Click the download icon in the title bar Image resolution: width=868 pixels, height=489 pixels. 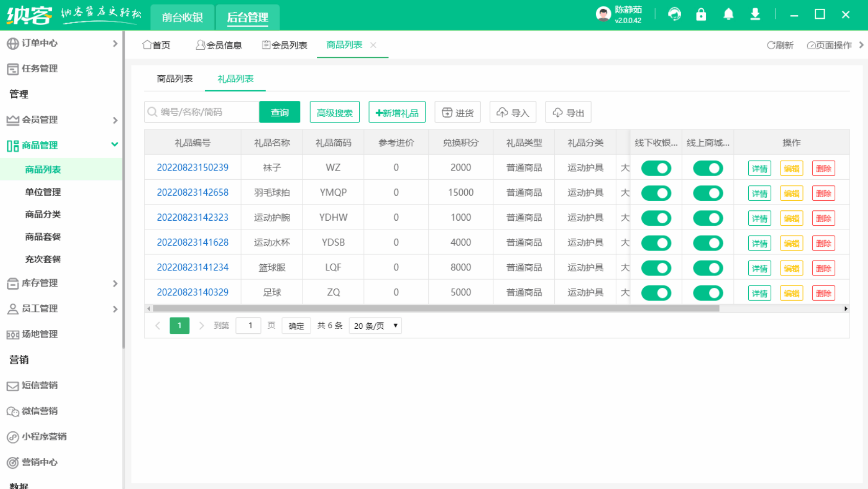pos(755,14)
